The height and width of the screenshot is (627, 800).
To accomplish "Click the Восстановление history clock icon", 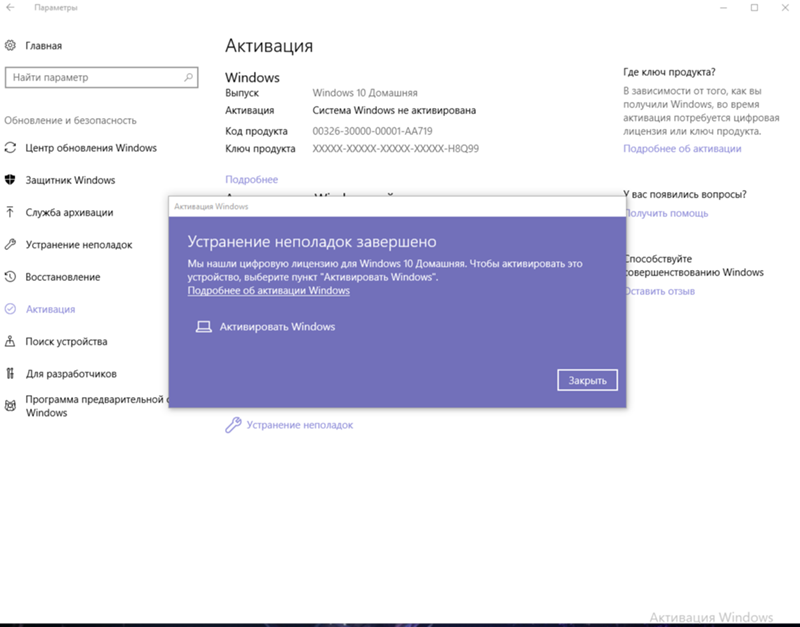I will tap(10, 277).
